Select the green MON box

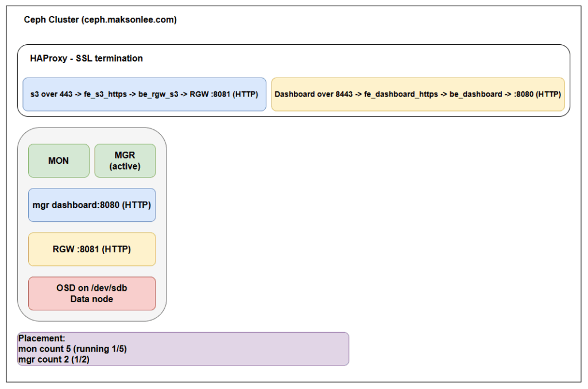[59, 161]
